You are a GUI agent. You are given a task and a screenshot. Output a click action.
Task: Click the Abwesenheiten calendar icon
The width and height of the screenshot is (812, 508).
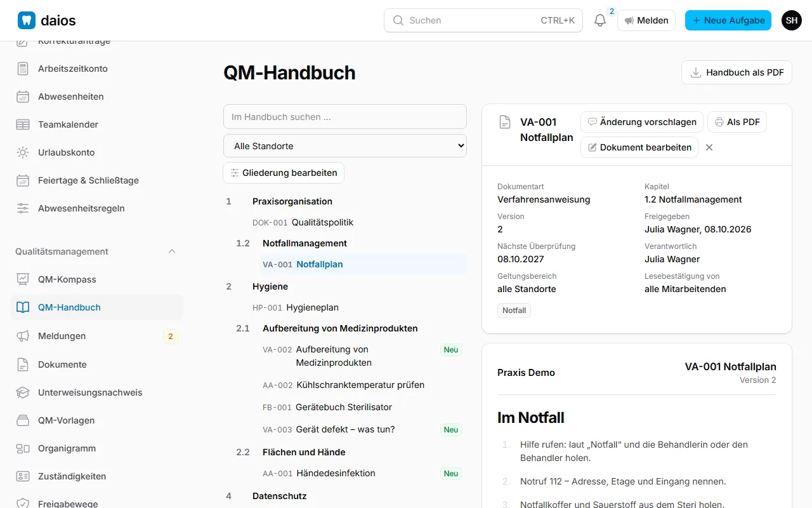point(23,97)
